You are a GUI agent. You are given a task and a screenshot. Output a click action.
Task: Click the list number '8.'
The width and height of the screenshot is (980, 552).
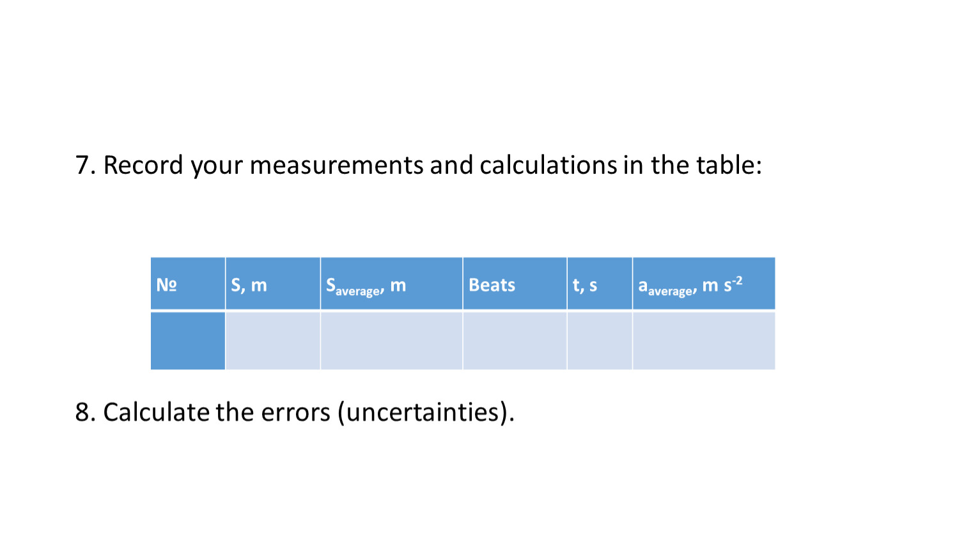click(86, 413)
